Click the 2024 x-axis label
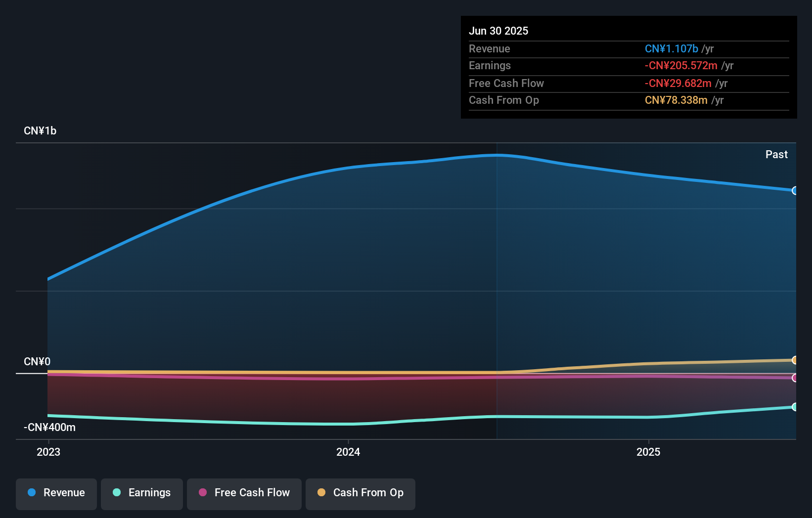Viewport: 812px width, 518px height. pyautogui.click(x=348, y=452)
